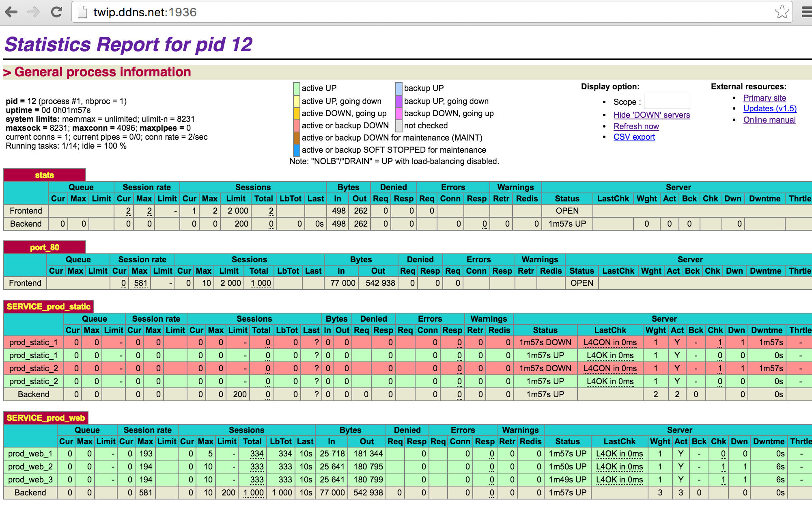Screen dimensions: 812x506
Task: Click the browser forward arrow
Action: 34,12
